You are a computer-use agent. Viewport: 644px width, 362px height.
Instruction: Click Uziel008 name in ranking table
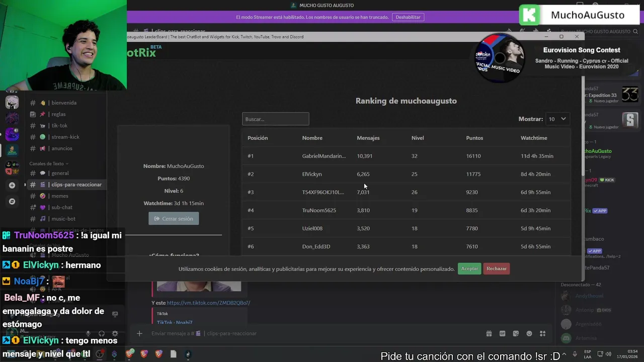pyautogui.click(x=312, y=228)
